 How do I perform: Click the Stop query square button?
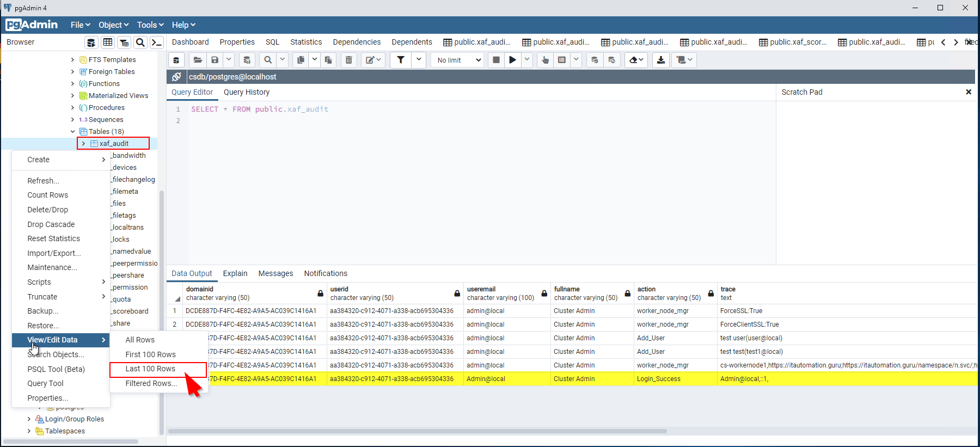(x=496, y=60)
